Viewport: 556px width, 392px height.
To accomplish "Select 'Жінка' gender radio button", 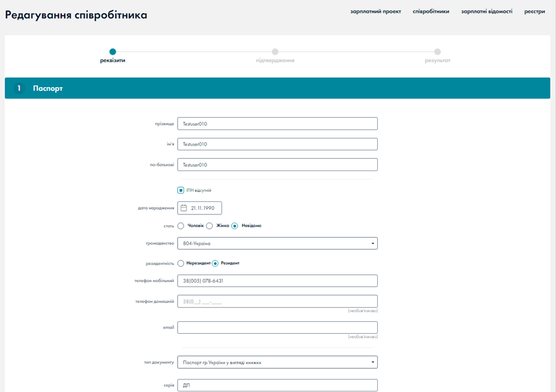I will 209,226.
